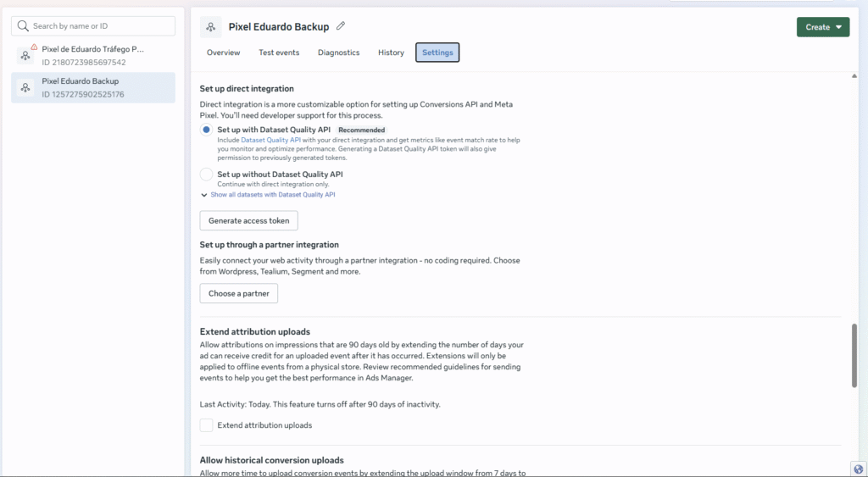868x477 pixels.
Task: Click the vertical scrollbar thumb on settings page
Action: pyautogui.click(x=854, y=356)
